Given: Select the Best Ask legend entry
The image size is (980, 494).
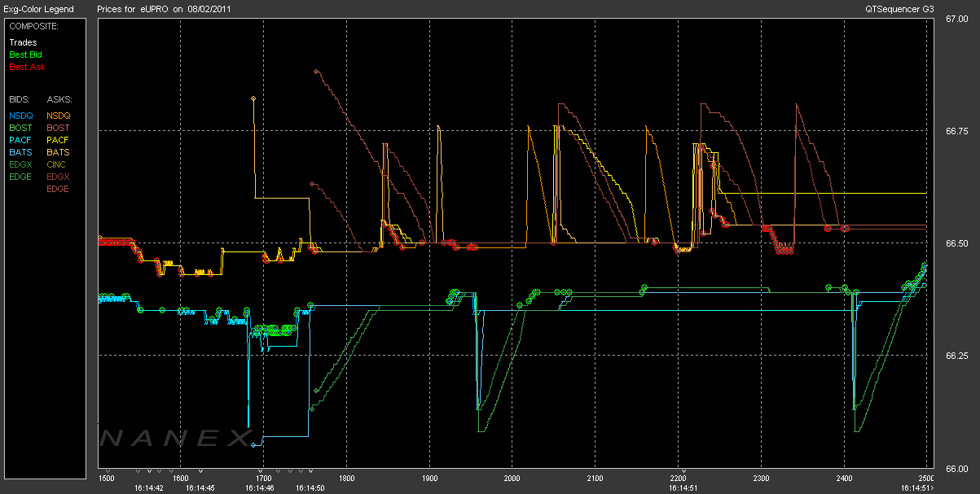Looking at the screenshot, I should pyautogui.click(x=27, y=67).
